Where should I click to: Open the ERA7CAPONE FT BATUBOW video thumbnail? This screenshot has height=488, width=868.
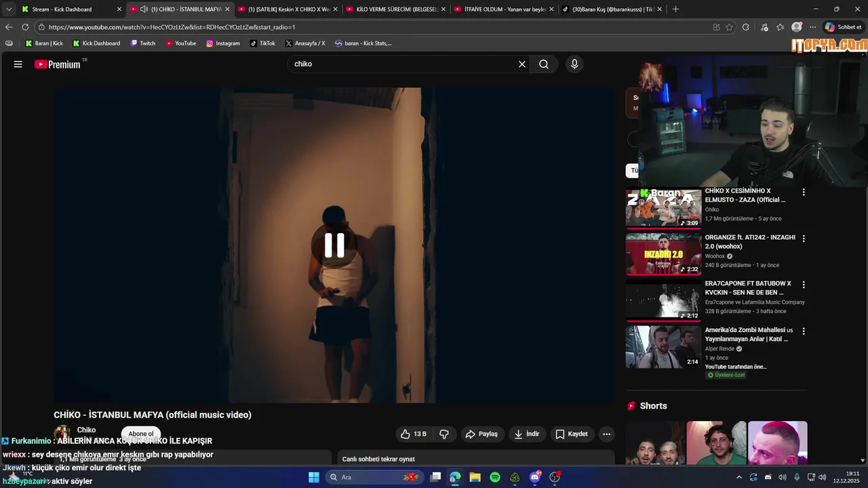663,301
